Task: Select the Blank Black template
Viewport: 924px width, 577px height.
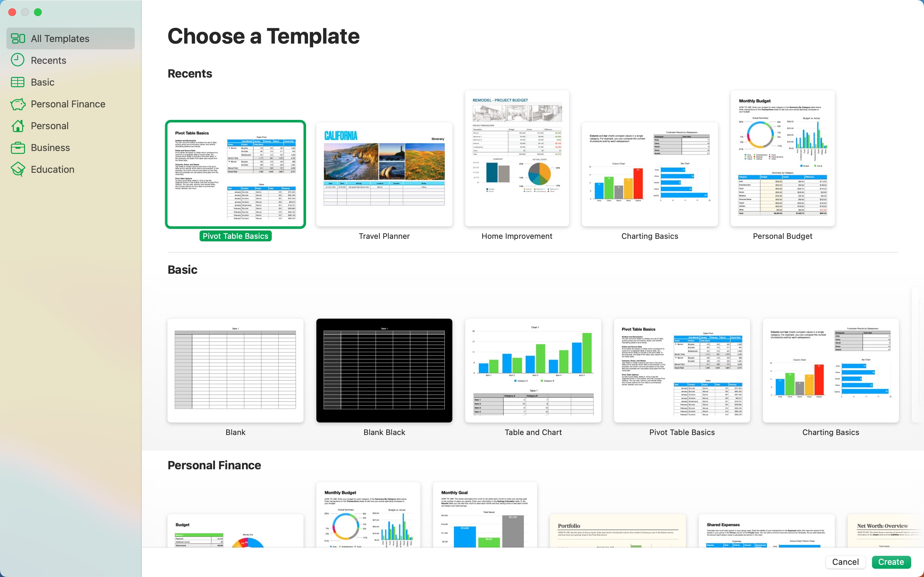Action: [384, 370]
